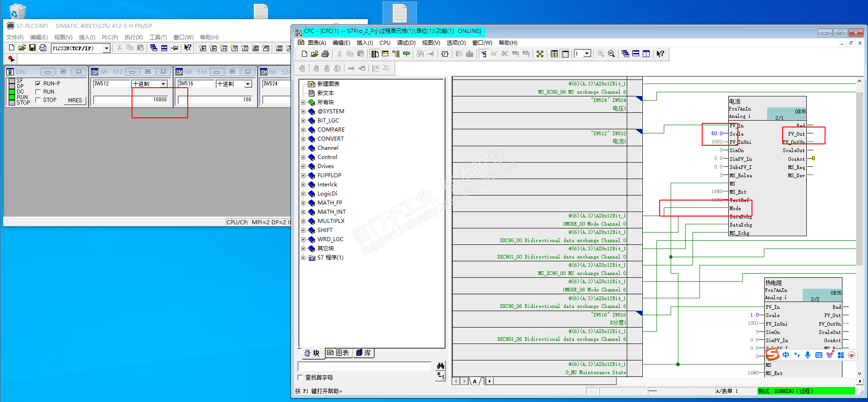Click the Sogou S logo icon
868x402 pixels.
[773, 354]
